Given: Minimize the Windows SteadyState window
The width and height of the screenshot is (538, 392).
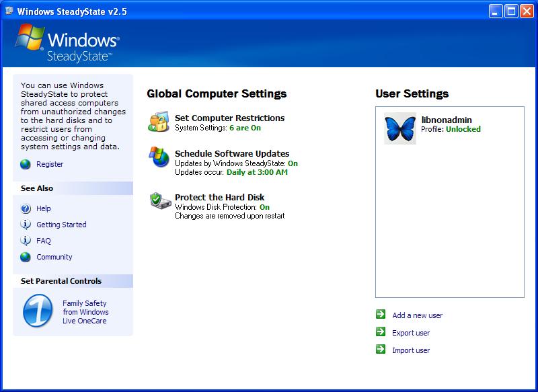Looking at the screenshot, I should [495, 11].
